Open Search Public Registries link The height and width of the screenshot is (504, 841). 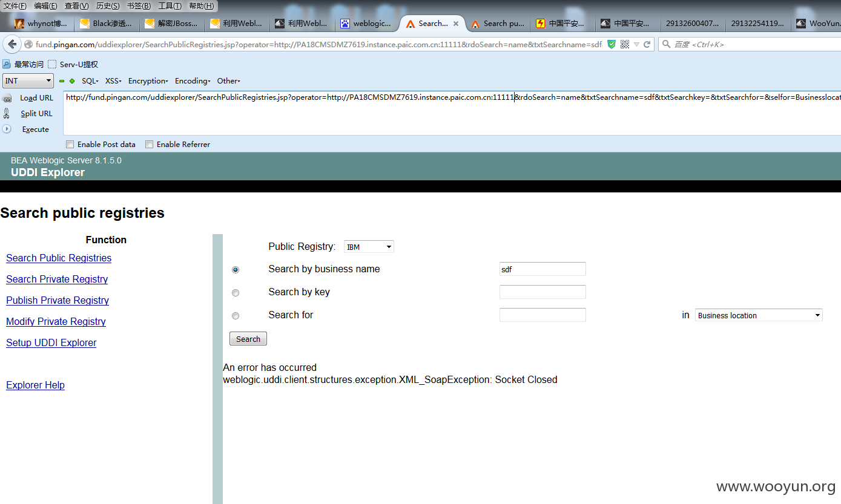coord(59,258)
